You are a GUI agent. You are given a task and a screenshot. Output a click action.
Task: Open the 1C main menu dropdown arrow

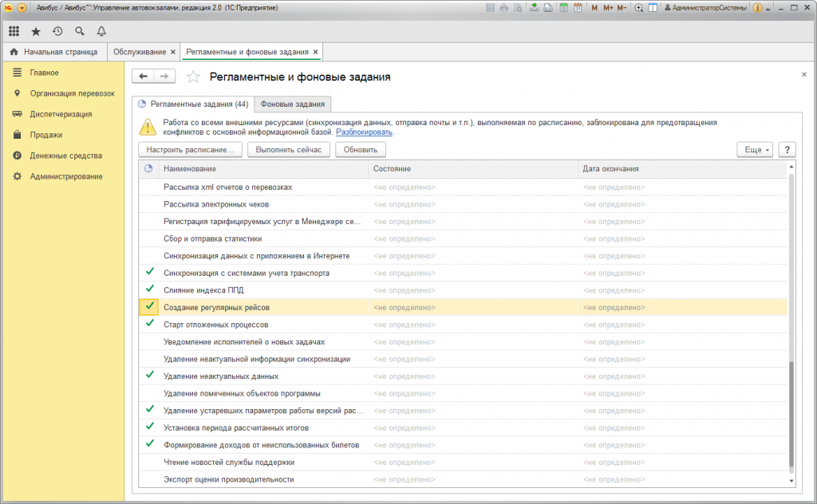22,8
